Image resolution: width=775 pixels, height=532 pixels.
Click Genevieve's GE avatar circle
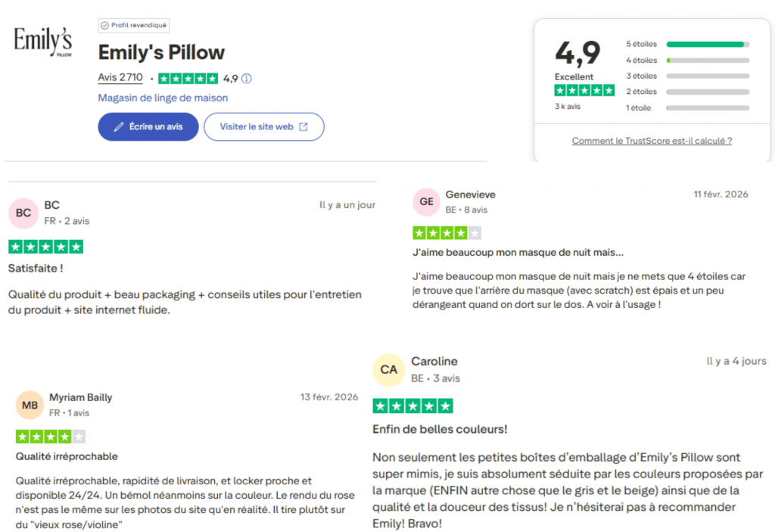pyautogui.click(x=426, y=201)
